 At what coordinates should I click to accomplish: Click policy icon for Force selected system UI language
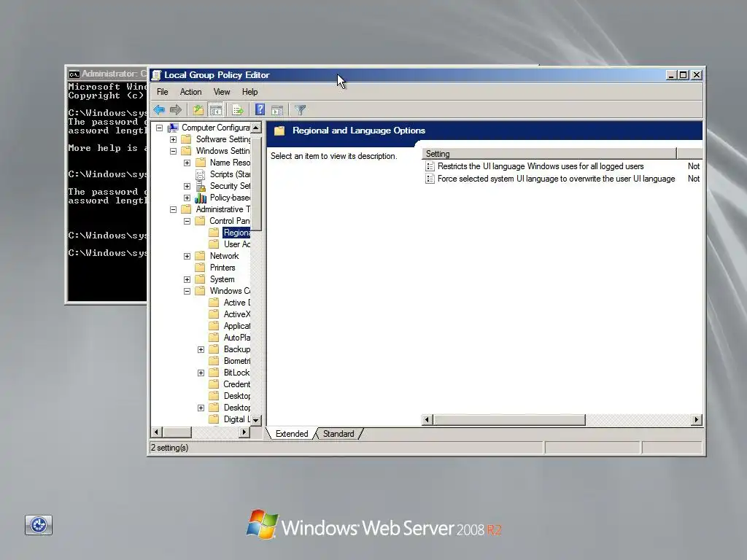(x=430, y=179)
